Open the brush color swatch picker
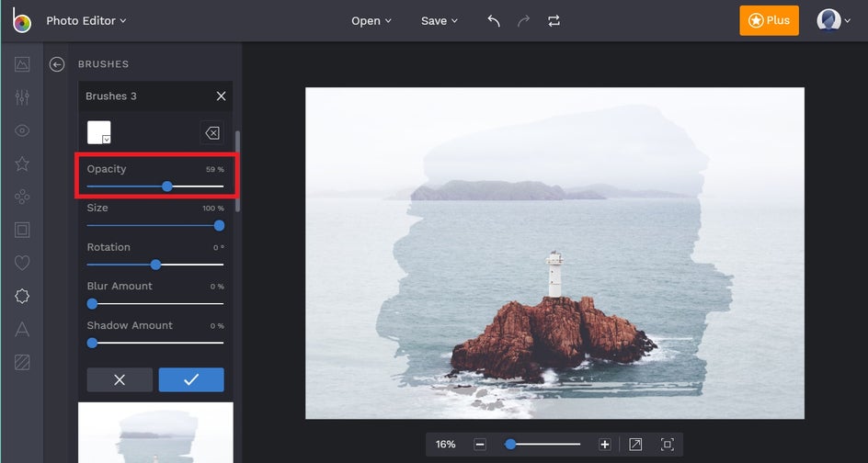Image resolution: width=868 pixels, height=463 pixels. tap(99, 133)
